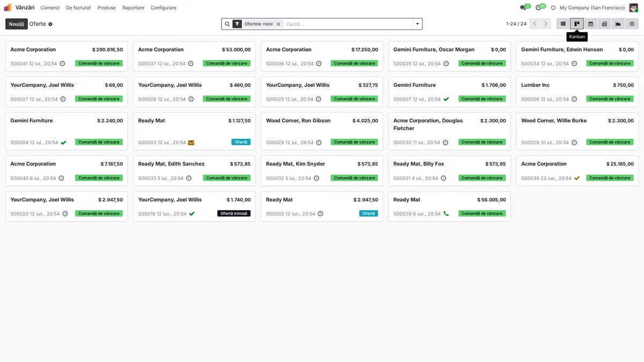
Task: Open the activities clock icon in top bar
Action: pyautogui.click(x=538, y=8)
